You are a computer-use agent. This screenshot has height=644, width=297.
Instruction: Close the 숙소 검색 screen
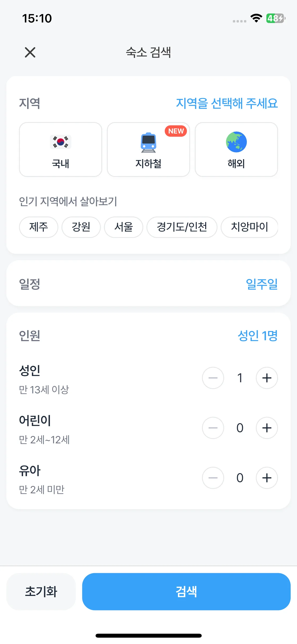tap(30, 52)
